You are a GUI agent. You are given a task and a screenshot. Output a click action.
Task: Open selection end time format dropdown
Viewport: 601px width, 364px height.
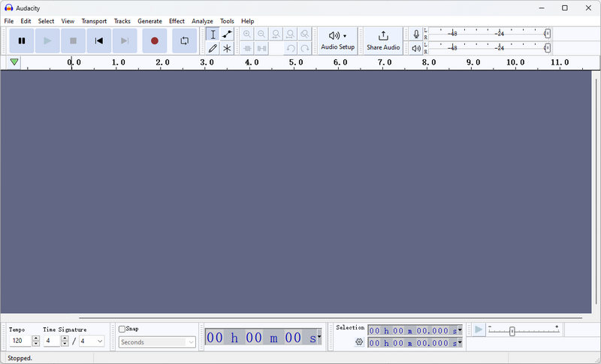click(460, 342)
